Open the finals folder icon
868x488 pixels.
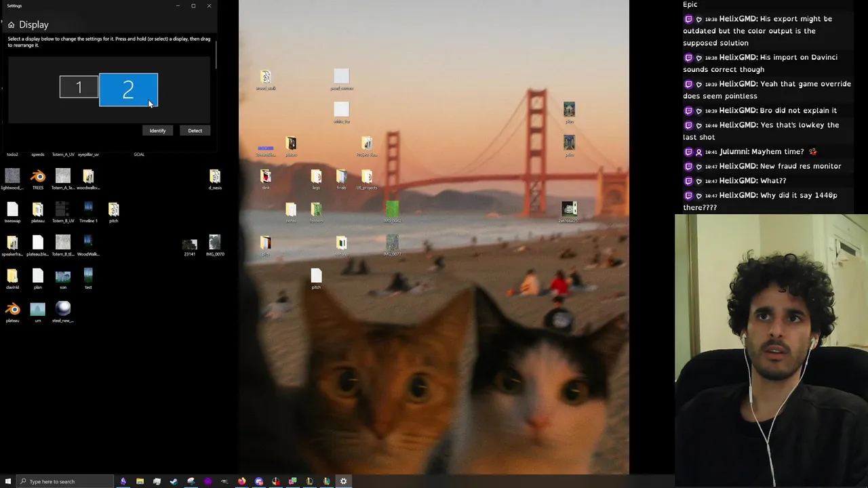pyautogui.click(x=342, y=176)
